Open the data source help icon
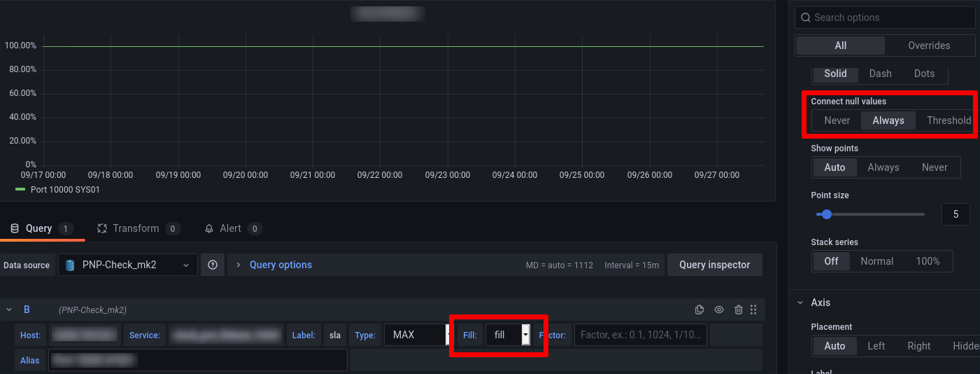The height and width of the screenshot is (374, 980). [x=213, y=265]
